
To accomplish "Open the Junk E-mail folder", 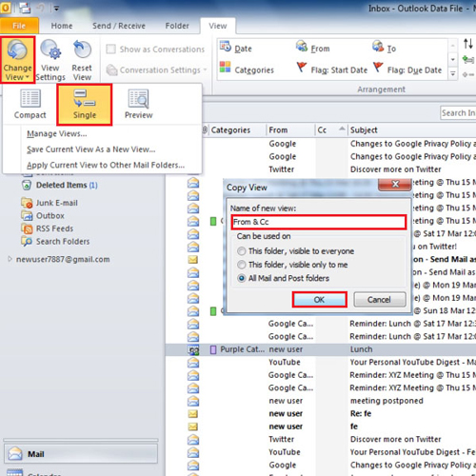I will (x=50, y=203).
